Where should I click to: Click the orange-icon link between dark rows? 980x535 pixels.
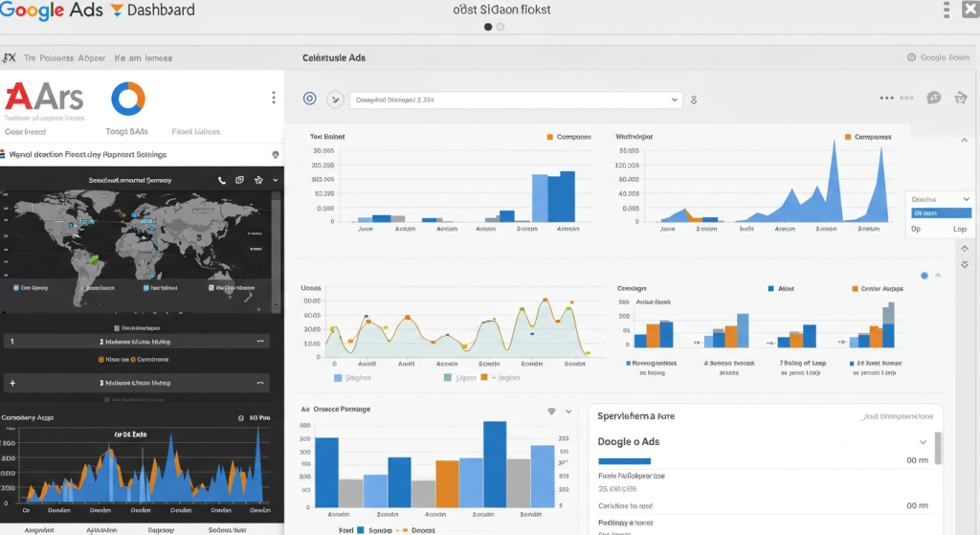(133, 359)
